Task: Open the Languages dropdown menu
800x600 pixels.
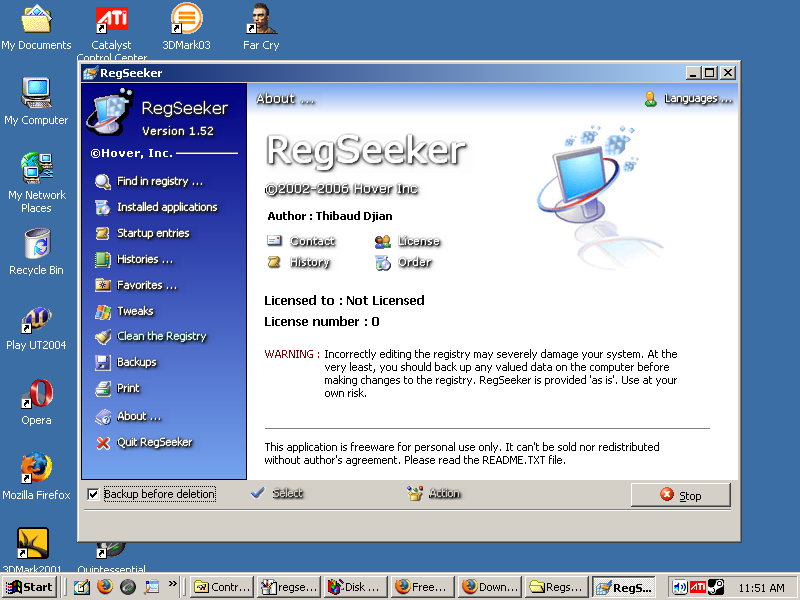Action: (x=688, y=98)
